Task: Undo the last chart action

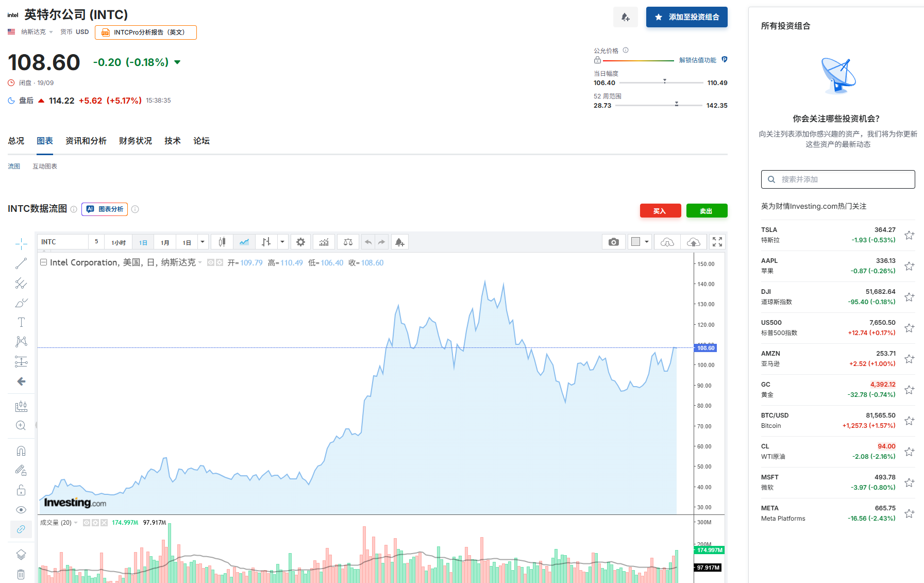Action: click(x=368, y=242)
